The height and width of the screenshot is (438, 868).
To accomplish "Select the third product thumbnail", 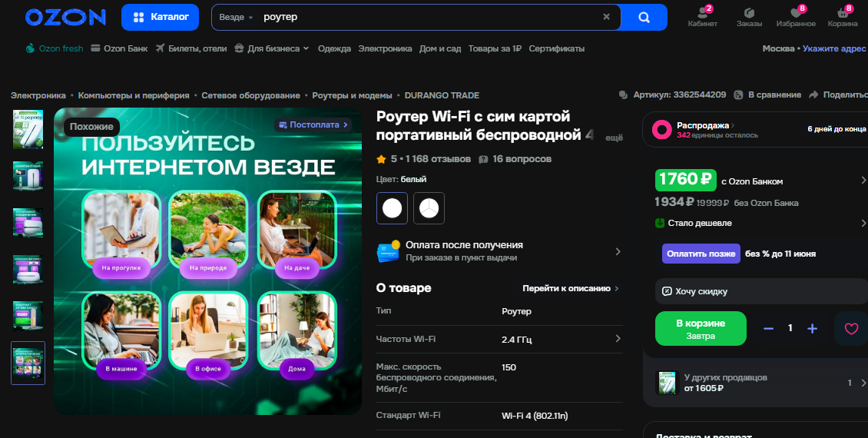I will (28, 223).
